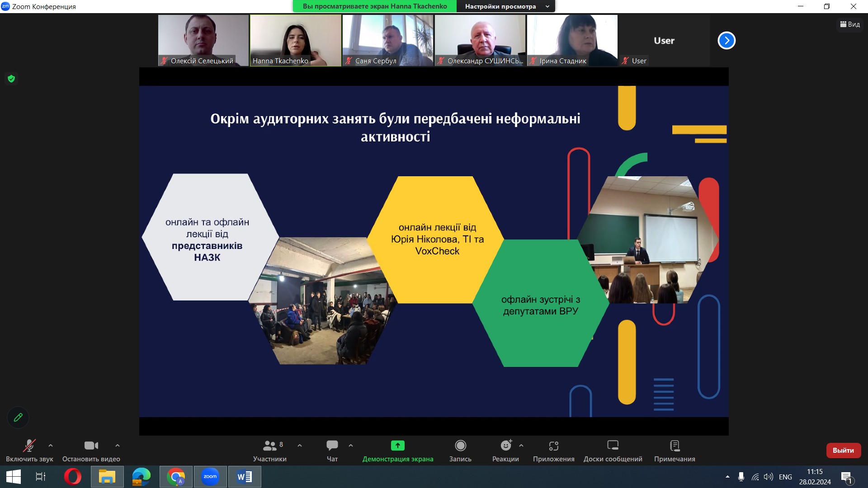This screenshot has width=868, height=488.
Task: Open the Whiteboards icon
Action: point(613,446)
